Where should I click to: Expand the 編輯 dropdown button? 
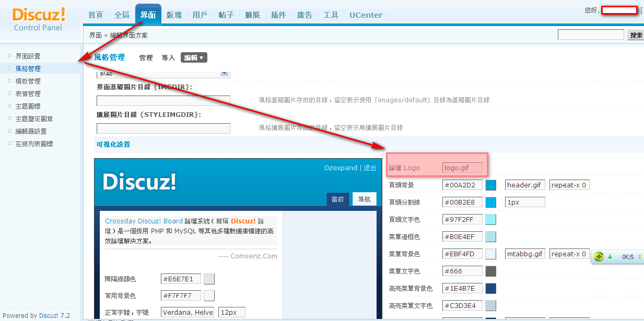pyautogui.click(x=194, y=57)
